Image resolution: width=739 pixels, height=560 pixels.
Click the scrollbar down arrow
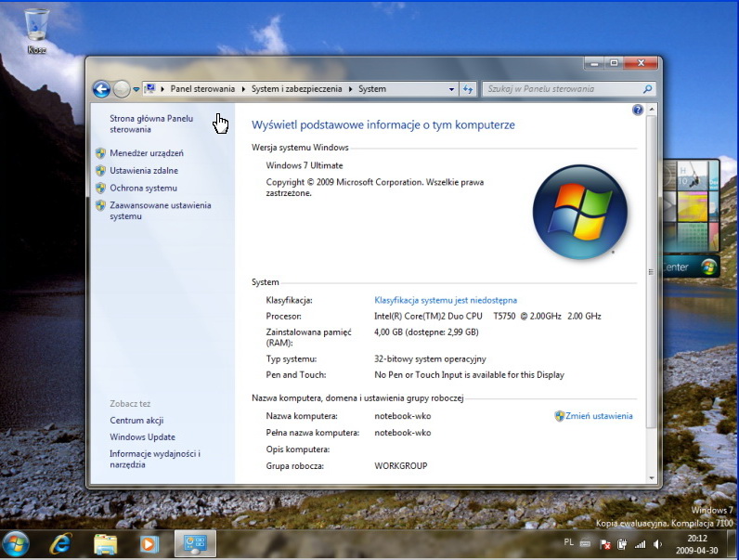pyautogui.click(x=652, y=478)
